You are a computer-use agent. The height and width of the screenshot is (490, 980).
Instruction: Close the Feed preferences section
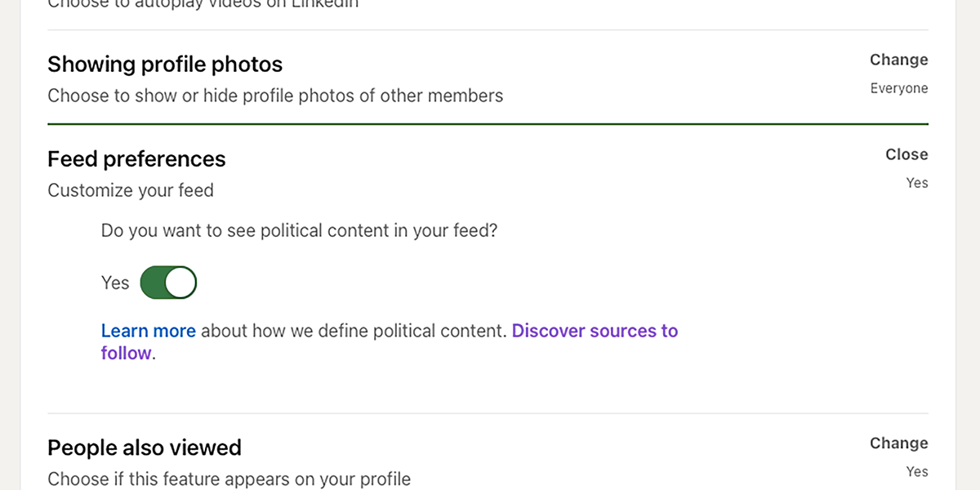906,154
